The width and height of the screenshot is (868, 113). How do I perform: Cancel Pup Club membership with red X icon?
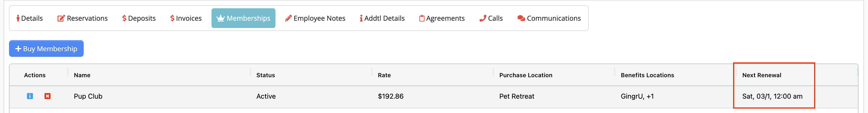(48, 96)
